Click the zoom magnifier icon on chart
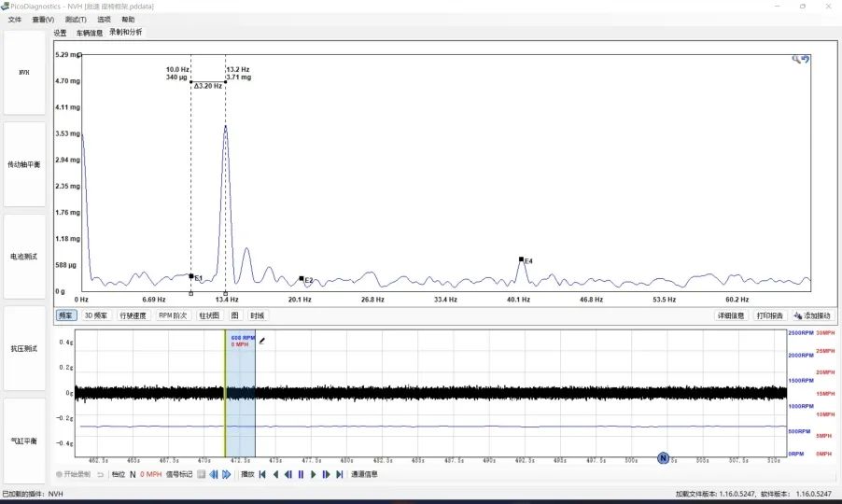The width and height of the screenshot is (842, 504). pyautogui.click(x=796, y=59)
